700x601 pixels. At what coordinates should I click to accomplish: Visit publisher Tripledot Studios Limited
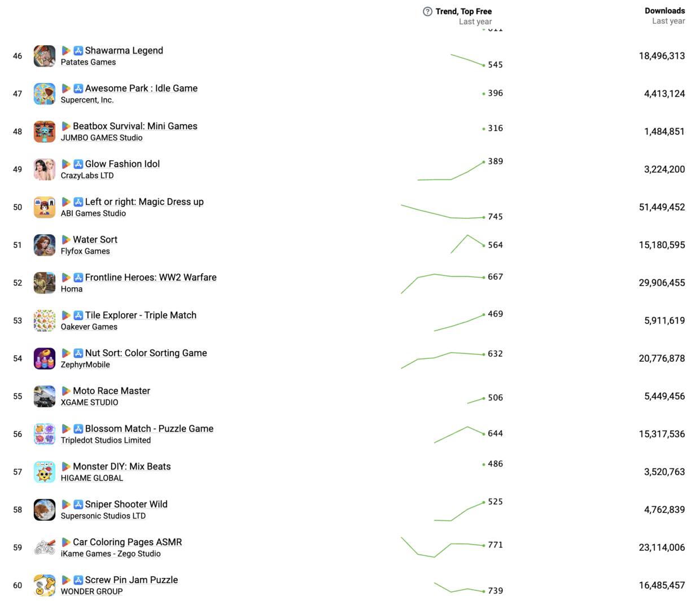pyautogui.click(x=106, y=440)
